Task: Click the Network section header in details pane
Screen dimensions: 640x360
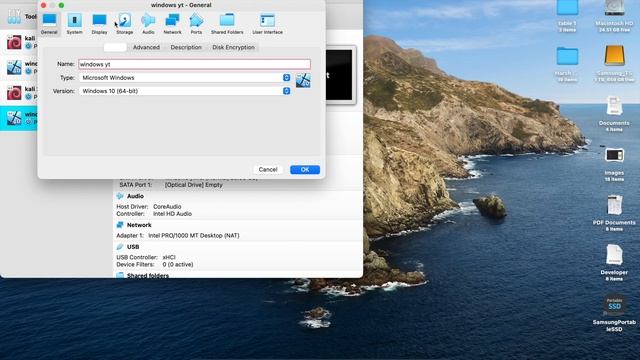Action: click(x=139, y=225)
